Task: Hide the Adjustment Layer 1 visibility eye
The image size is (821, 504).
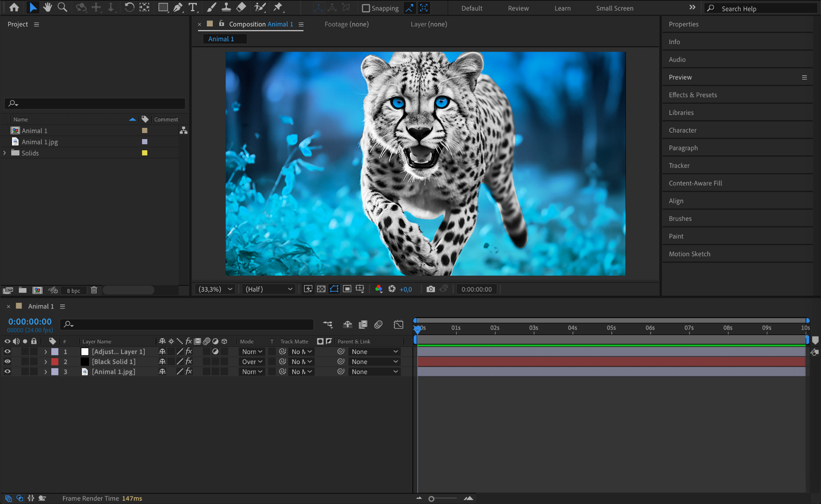Action: click(x=7, y=351)
